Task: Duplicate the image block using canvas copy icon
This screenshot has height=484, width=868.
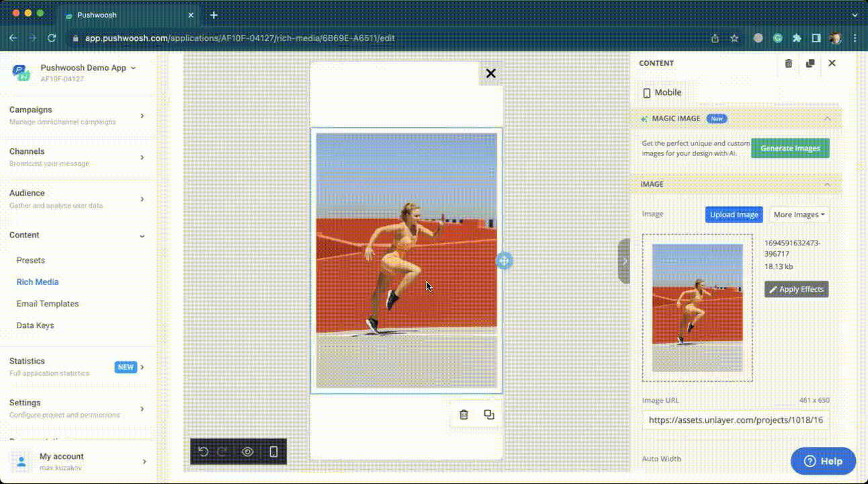Action: click(489, 415)
